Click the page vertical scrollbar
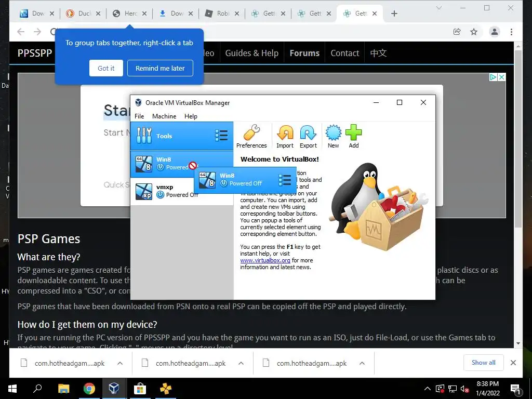The width and height of the screenshot is (532, 399). pos(518,139)
